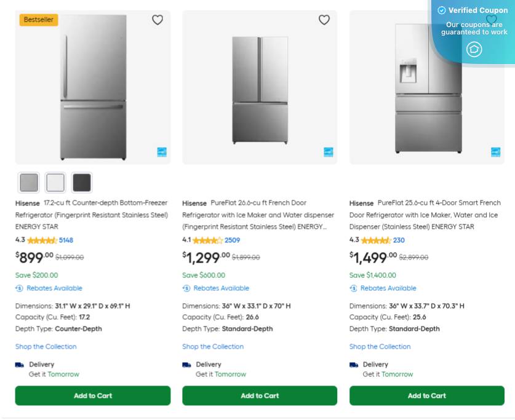The width and height of the screenshot is (515, 420).
Task: Toggle the wishlist heart on the Bestseller refrigerator
Action: click(x=158, y=20)
